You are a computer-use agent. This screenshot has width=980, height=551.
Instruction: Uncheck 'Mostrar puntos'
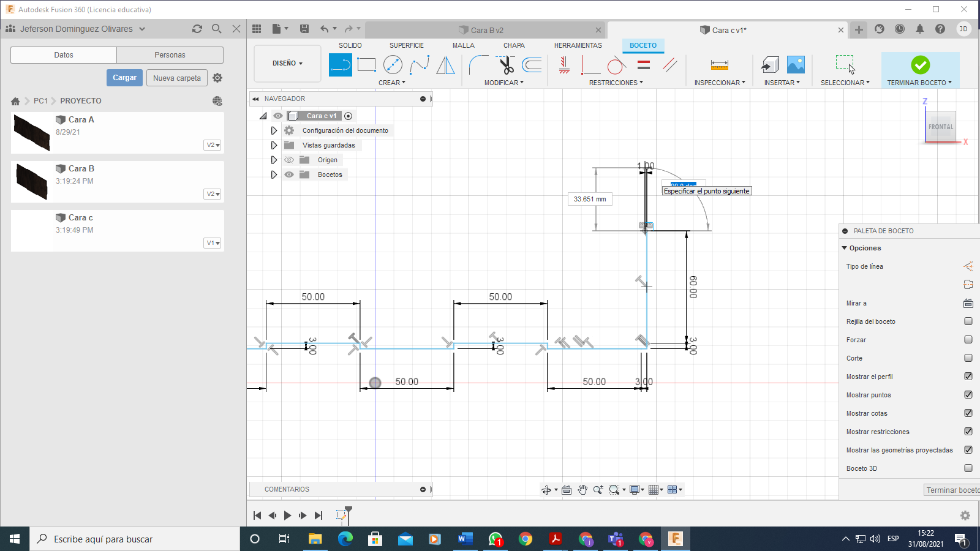pos(968,395)
